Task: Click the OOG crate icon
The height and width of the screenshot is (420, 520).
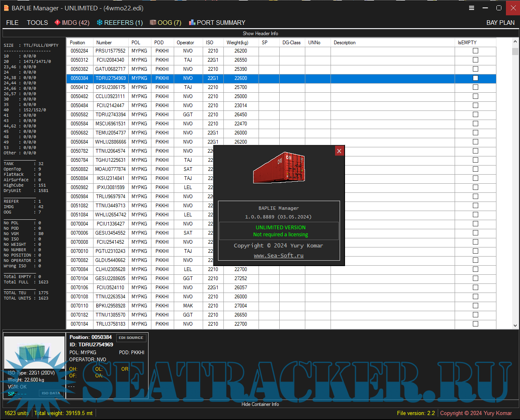Action: (x=153, y=22)
